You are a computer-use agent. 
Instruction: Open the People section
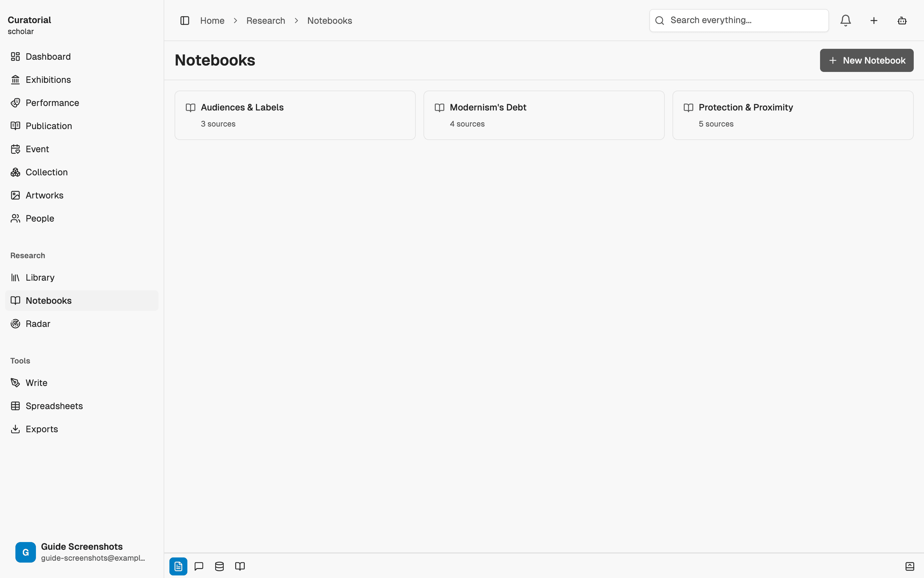coord(82,218)
